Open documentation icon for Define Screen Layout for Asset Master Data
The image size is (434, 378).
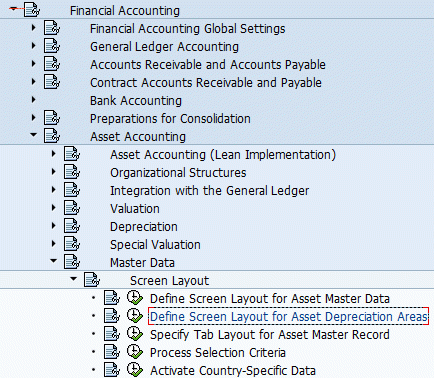[112, 298]
